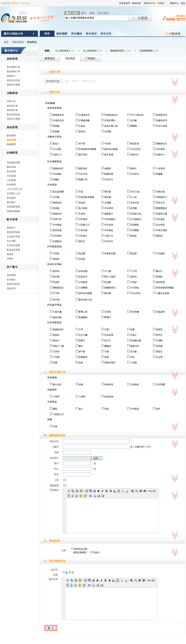Open 商家地图 navigation menu item
Image resolution: width=186 pixels, height=644 pixels.
point(62,33)
